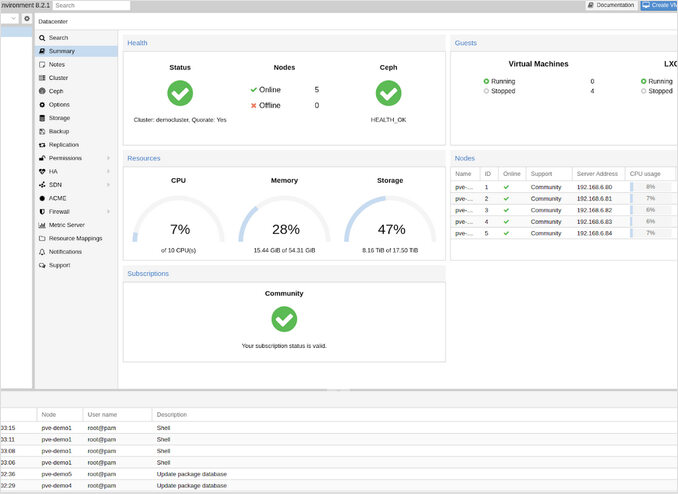The image size is (678, 494).
Task: Sort by the Server Address column header
Action: [x=598, y=173]
